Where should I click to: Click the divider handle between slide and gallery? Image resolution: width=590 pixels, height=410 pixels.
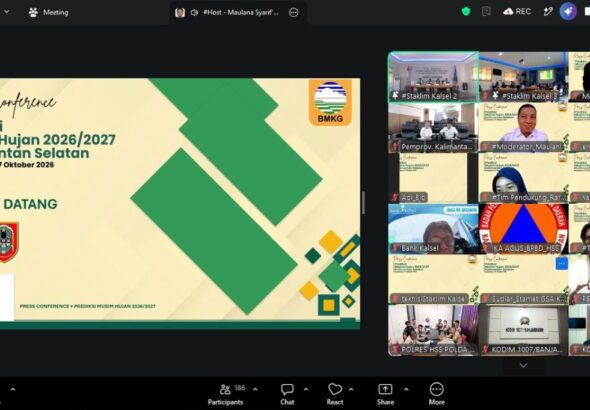(363, 202)
